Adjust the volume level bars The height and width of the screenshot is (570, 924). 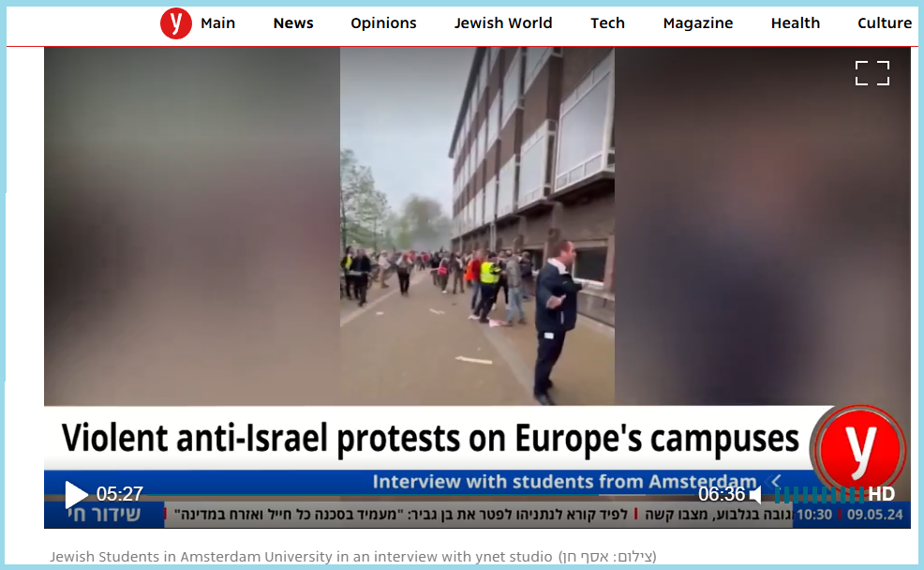820,495
